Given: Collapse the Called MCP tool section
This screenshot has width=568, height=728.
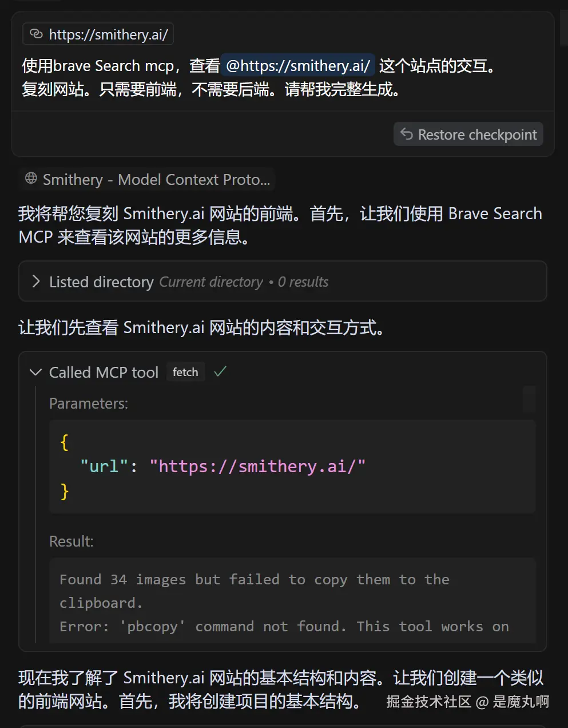Looking at the screenshot, I should click(35, 372).
